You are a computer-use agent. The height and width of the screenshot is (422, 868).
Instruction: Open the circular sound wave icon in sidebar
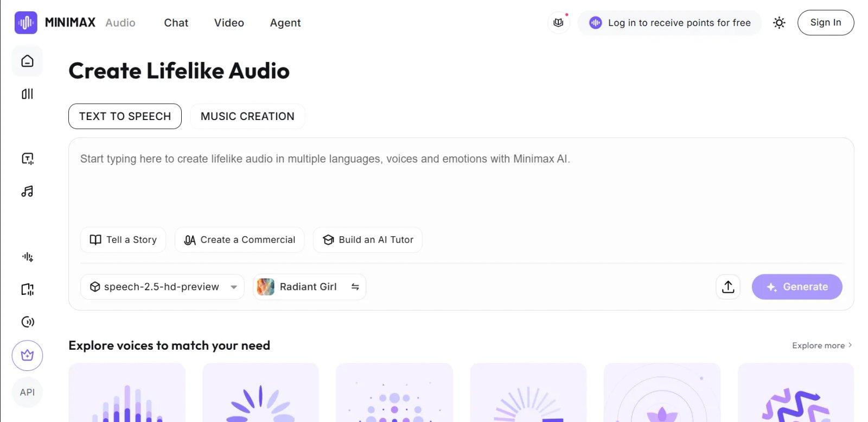pos(27,322)
